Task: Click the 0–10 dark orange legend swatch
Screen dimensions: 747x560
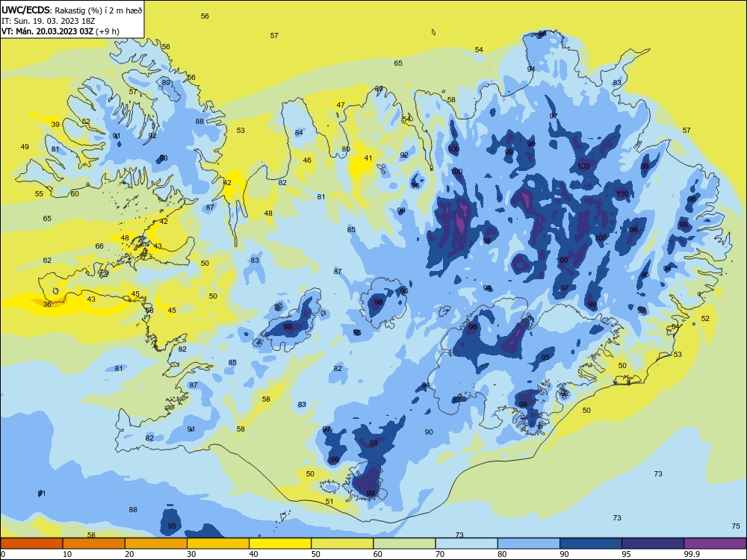Action: click(x=31, y=544)
